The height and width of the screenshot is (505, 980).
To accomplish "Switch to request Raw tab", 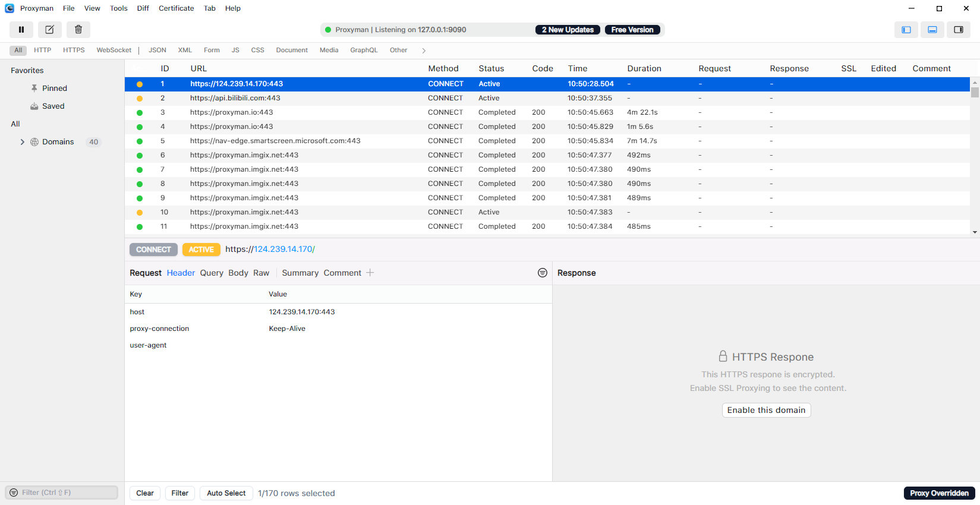I will tap(261, 273).
